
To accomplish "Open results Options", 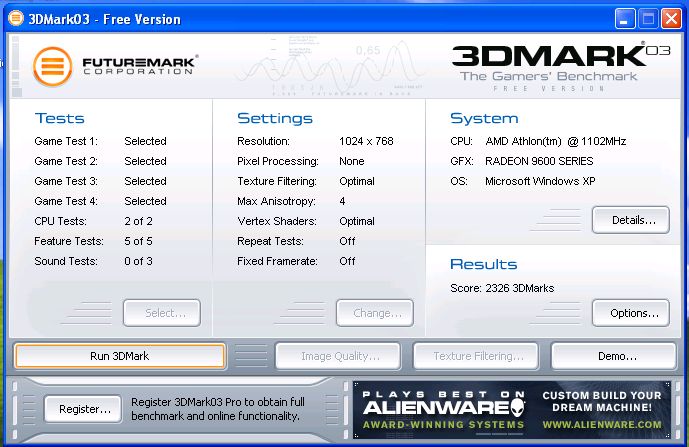I will 631,313.
